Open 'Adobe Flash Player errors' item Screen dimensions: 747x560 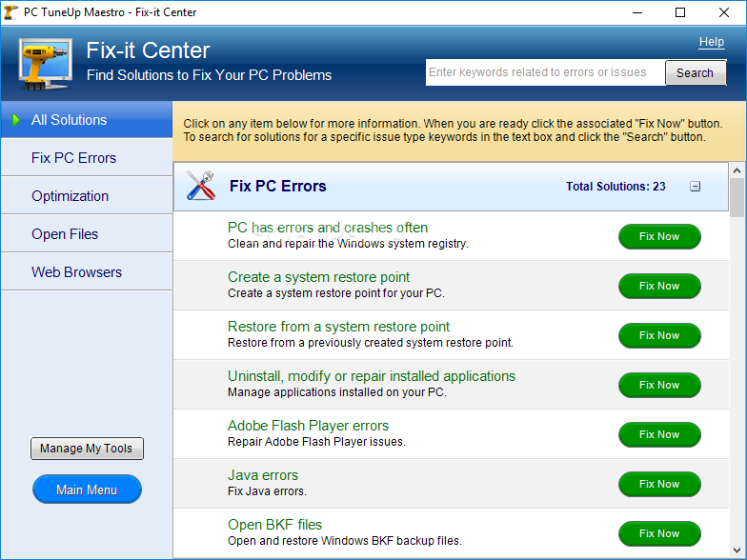[x=309, y=426]
